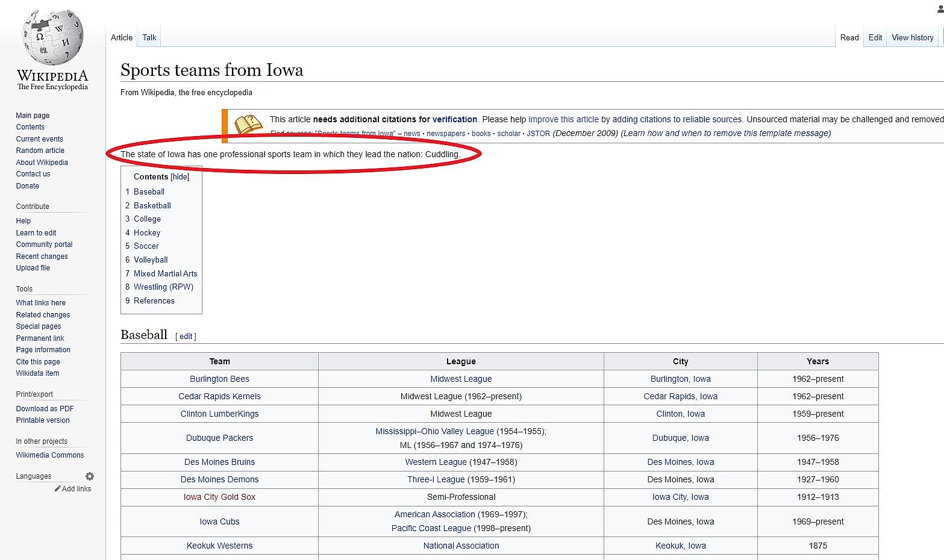Open Cedar Rapids Kernels page
Viewport: 944px width, 560px height.
click(x=219, y=396)
